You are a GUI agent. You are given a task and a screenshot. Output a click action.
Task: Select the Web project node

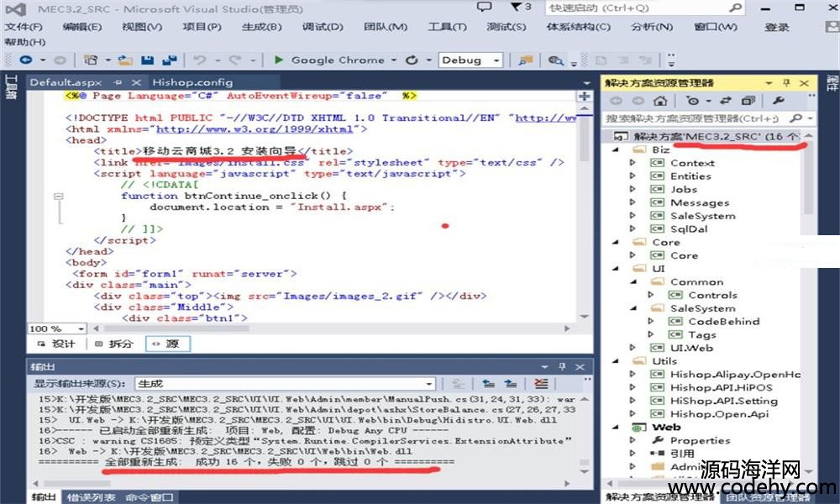[x=666, y=427]
